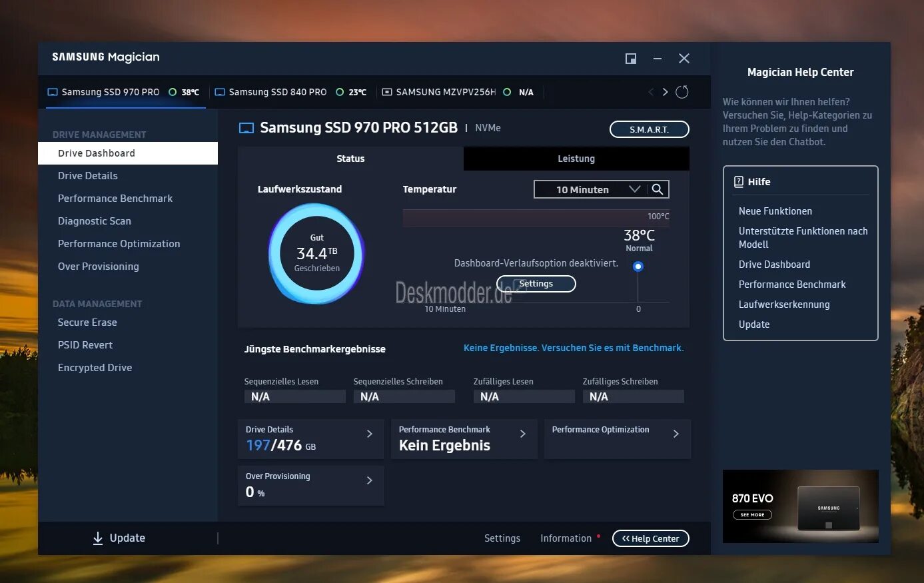The width and height of the screenshot is (924, 583).
Task: Switch to the Status tab
Action: [350, 159]
